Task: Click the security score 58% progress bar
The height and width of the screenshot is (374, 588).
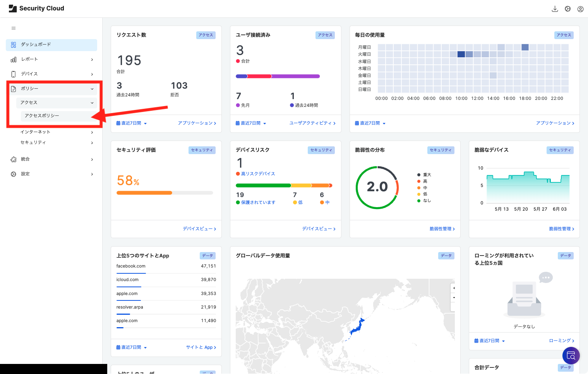Action: pos(165,193)
